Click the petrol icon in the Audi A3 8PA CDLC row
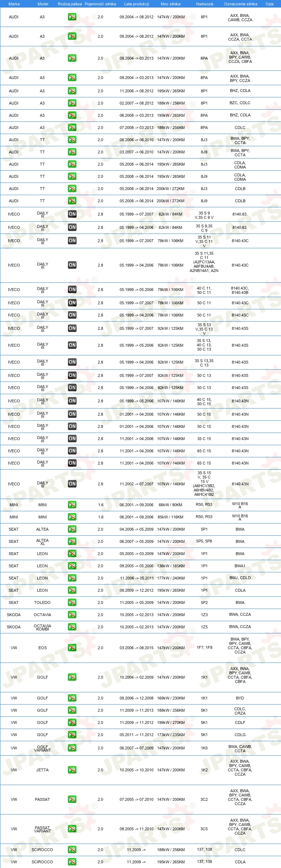 [x=72, y=128]
